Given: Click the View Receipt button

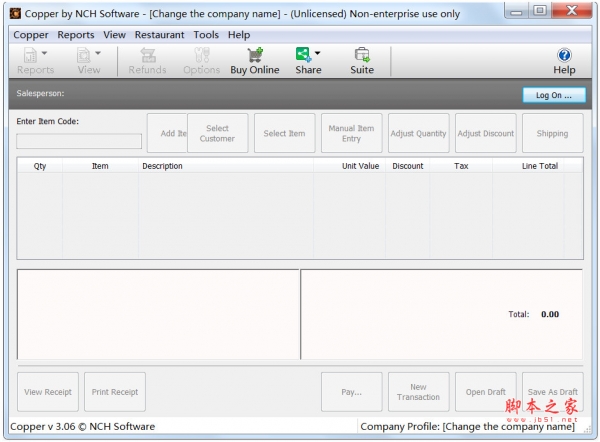Looking at the screenshot, I should click(x=48, y=392).
